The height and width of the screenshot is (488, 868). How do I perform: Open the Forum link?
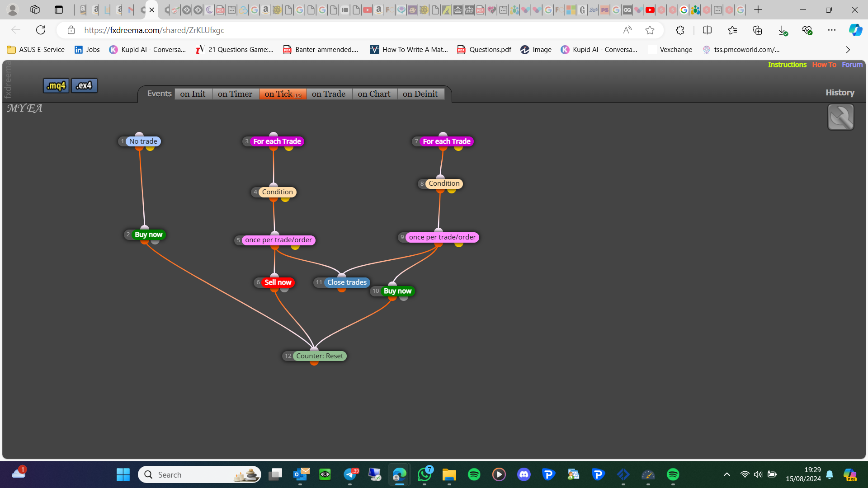pyautogui.click(x=852, y=65)
